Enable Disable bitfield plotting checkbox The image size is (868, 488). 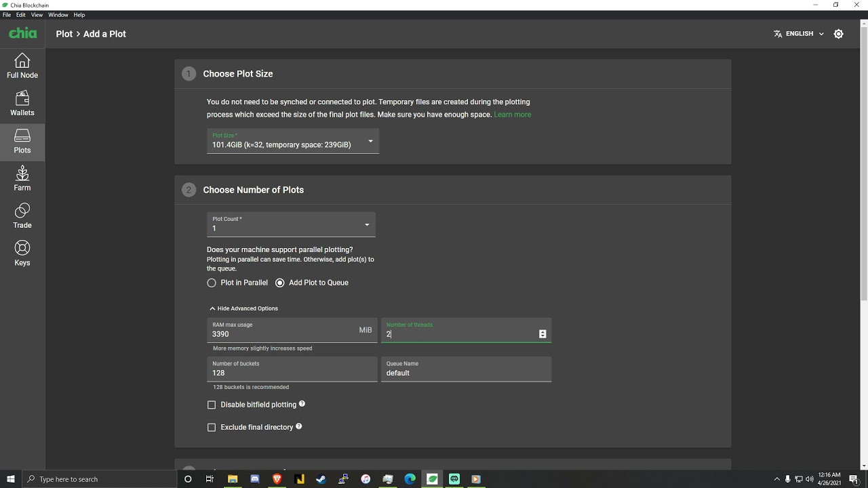coord(212,405)
